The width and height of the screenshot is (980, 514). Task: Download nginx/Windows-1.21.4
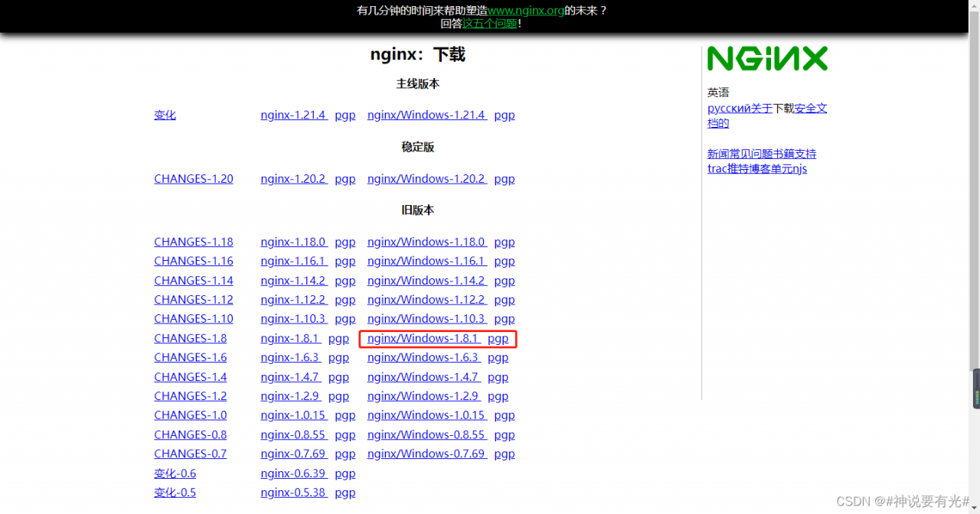427,115
